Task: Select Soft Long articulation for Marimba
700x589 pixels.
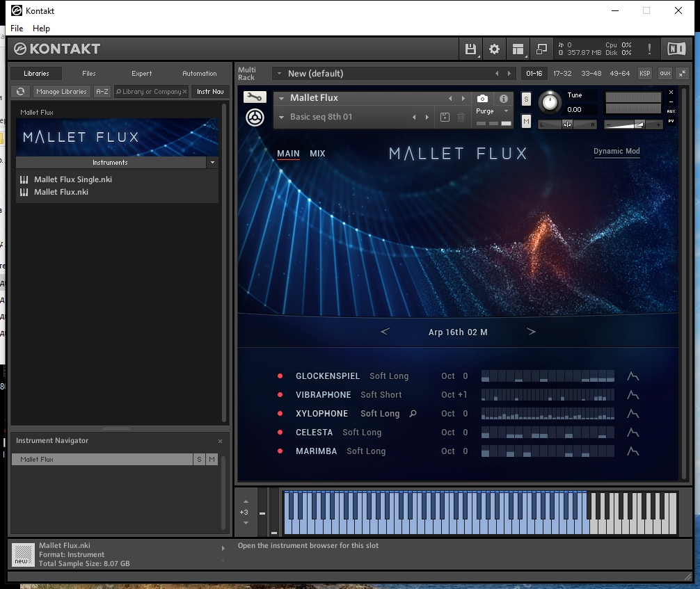Action: click(x=366, y=451)
